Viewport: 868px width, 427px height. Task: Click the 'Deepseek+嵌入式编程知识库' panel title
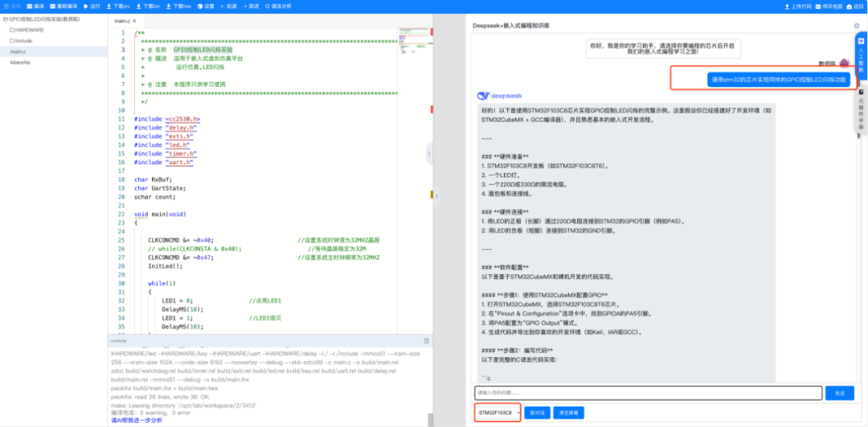pyautogui.click(x=511, y=26)
